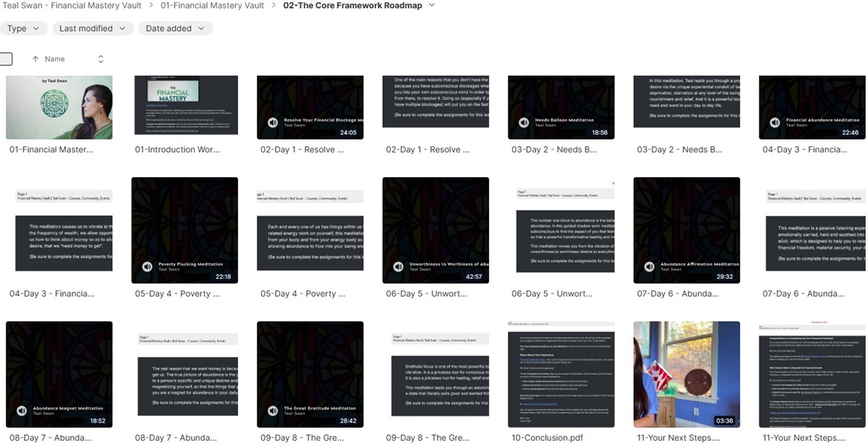Open the Date added filter dropdown
The image size is (868, 443).
pyautogui.click(x=175, y=28)
